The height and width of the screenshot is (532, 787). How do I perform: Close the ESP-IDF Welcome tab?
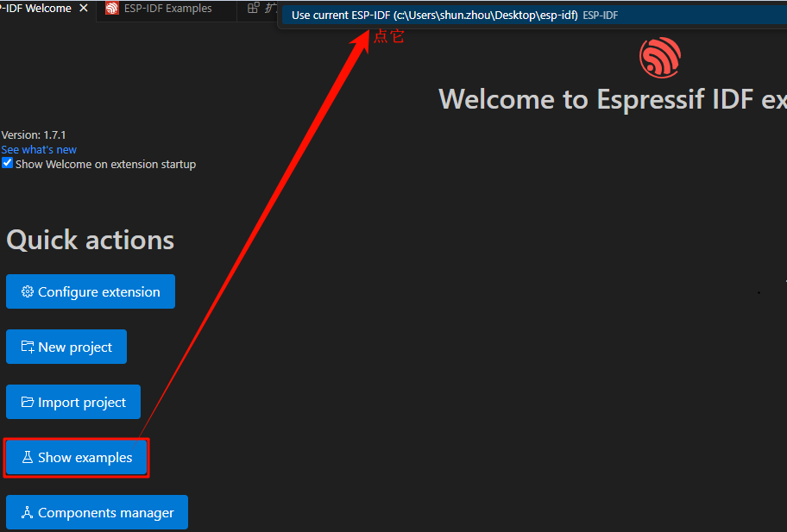(84, 8)
